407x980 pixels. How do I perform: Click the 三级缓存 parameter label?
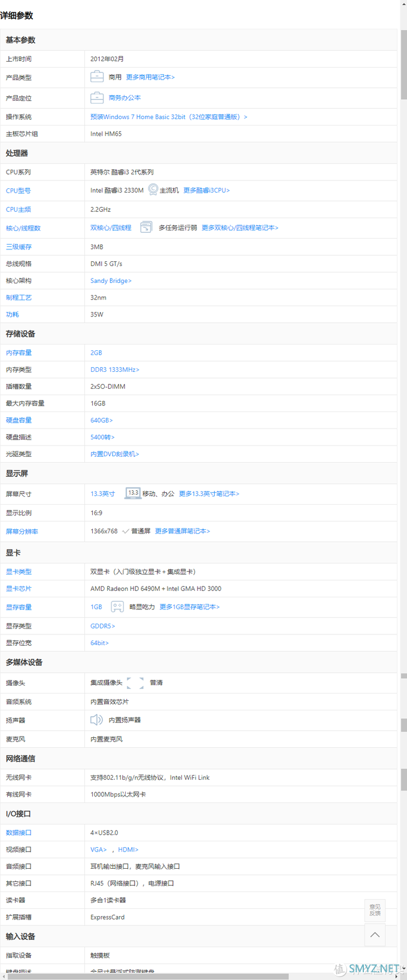[19, 247]
